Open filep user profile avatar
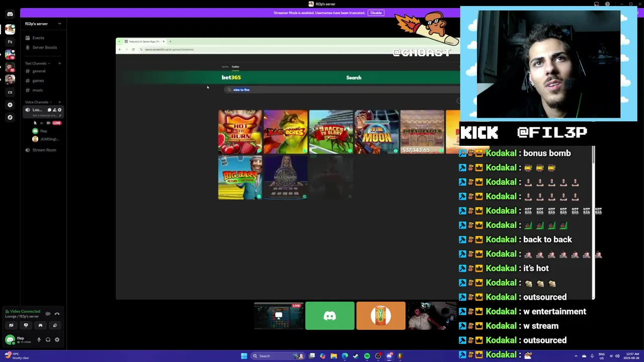Screen dimensions: 644x362 (x=10, y=340)
